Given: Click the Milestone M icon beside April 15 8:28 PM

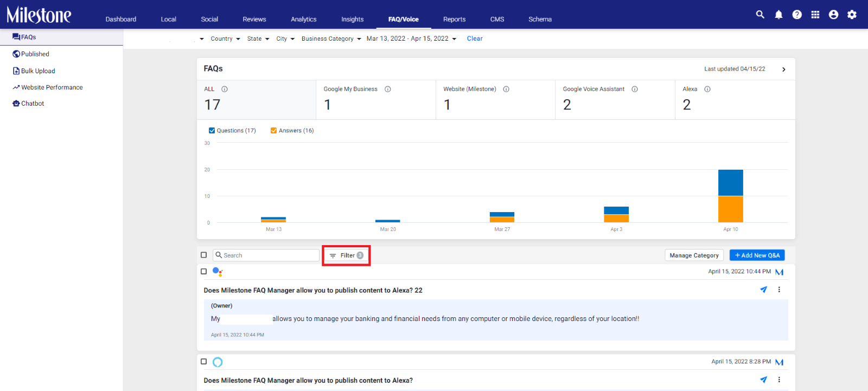Looking at the screenshot, I should pos(780,362).
